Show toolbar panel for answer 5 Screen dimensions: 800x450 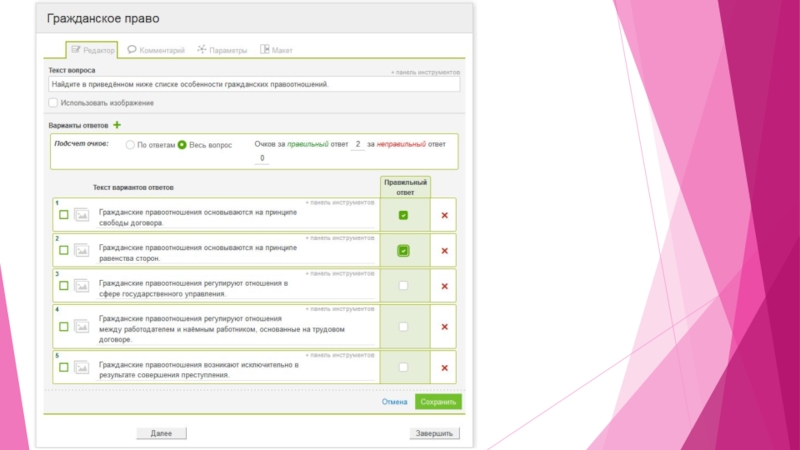340,355
